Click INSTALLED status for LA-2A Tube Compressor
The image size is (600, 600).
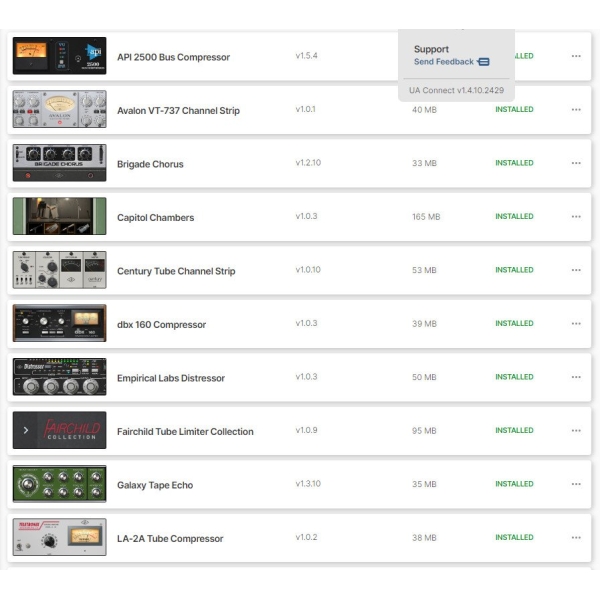(514, 537)
